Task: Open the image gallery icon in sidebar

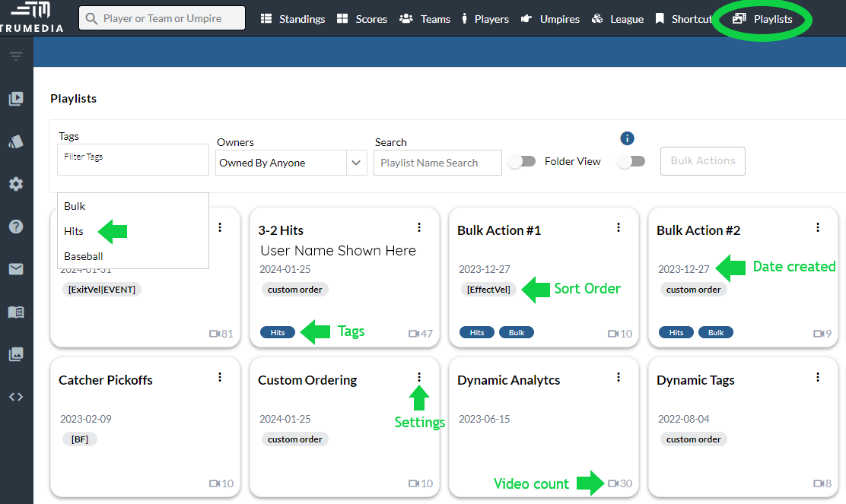Action: (16, 354)
